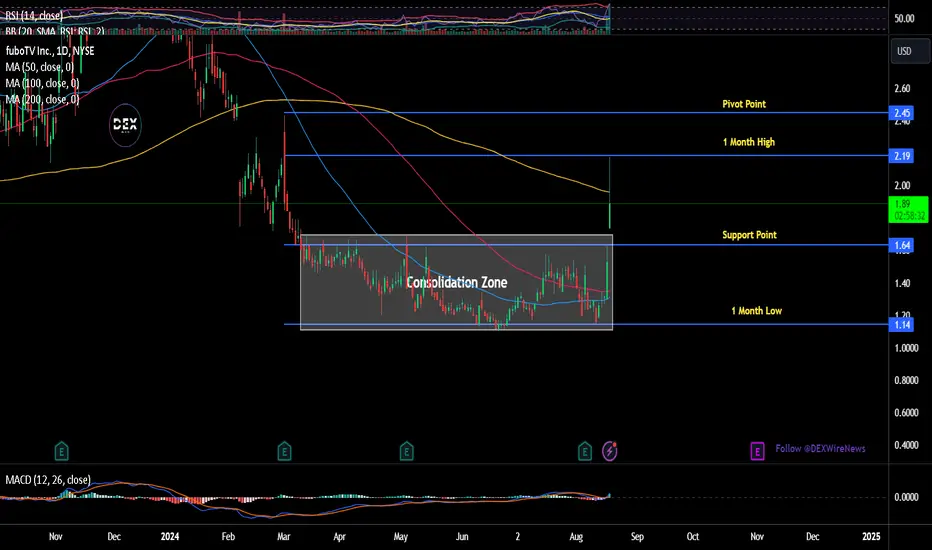The width and height of the screenshot is (932, 550).
Task: Click the Aug label on the time axis
Action: [576, 536]
